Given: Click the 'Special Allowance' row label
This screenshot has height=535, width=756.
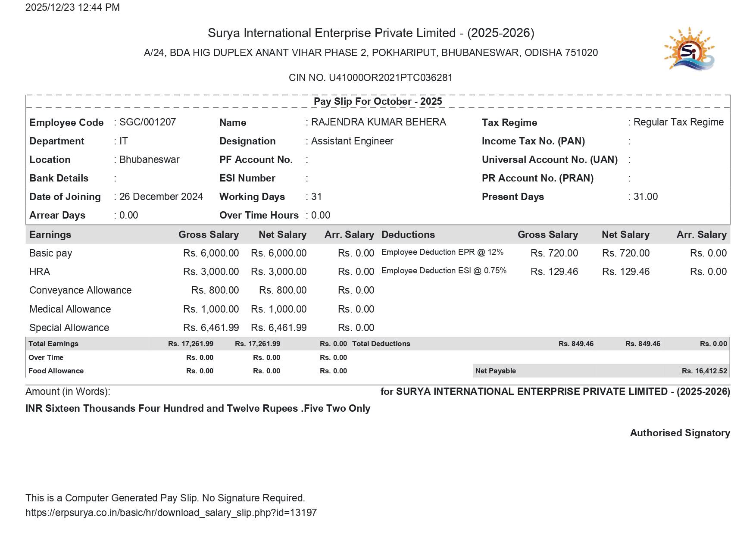Looking at the screenshot, I should (69, 328).
